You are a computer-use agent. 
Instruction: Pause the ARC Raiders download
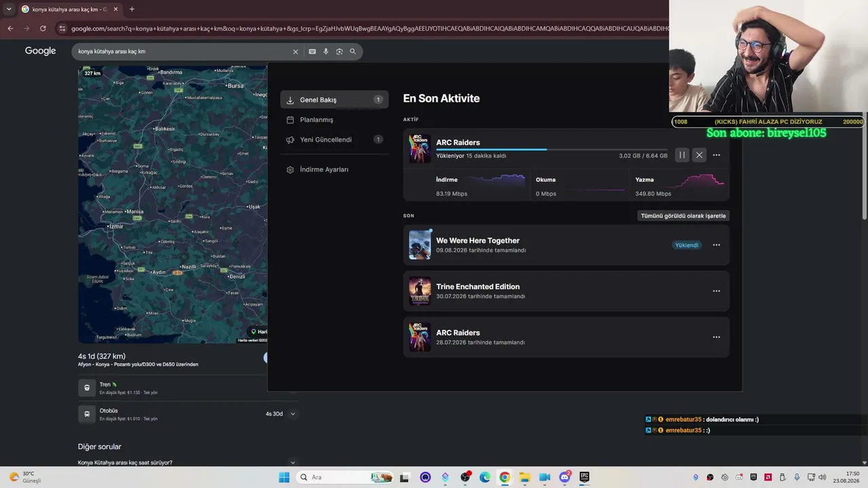pyautogui.click(x=682, y=155)
